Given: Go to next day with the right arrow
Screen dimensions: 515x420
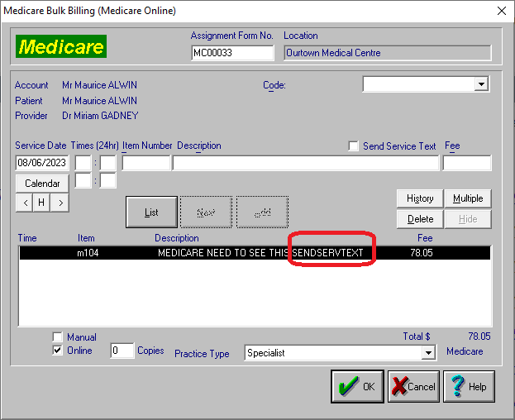Looking at the screenshot, I should tap(60, 203).
